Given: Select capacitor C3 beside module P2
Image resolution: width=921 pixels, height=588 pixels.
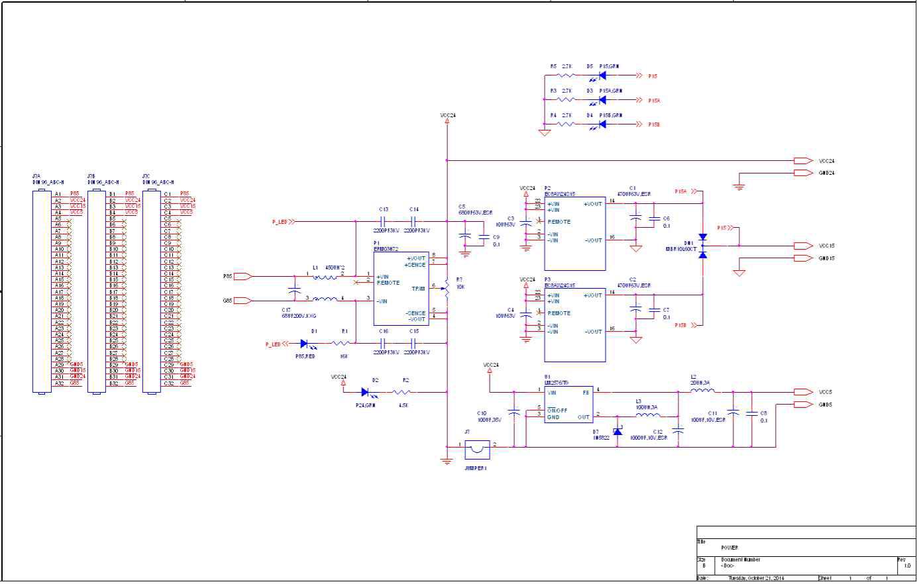Looking at the screenshot, I should tap(526, 224).
